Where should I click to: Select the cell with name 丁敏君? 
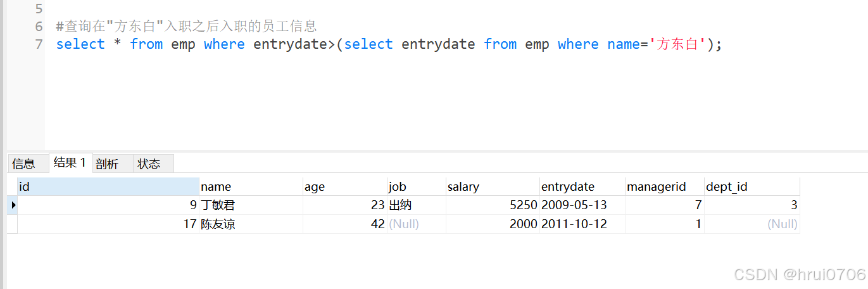pyautogui.click(x=251, y=205)
